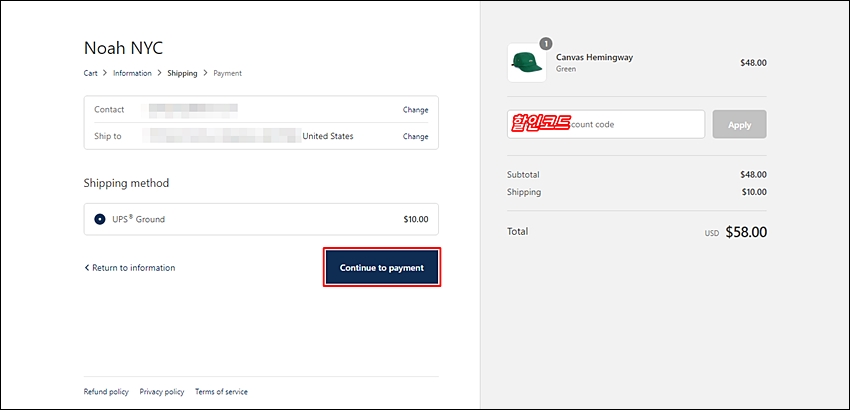Screen dimensions: 850x410
Task: Open the Privacy policy
Action: [162, 392]
